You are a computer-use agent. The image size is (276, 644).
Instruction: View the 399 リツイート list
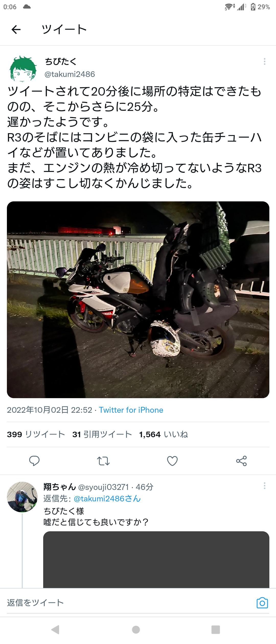[36, 434]
